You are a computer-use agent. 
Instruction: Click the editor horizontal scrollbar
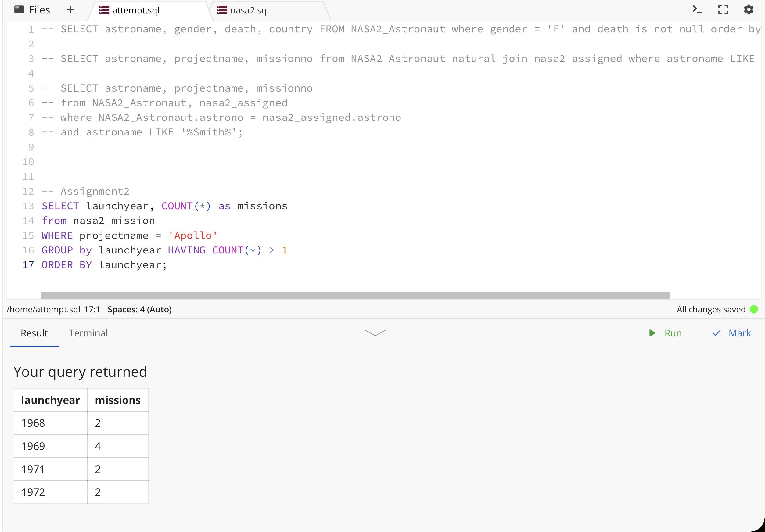pyautogui.click(x=355, y=296)
